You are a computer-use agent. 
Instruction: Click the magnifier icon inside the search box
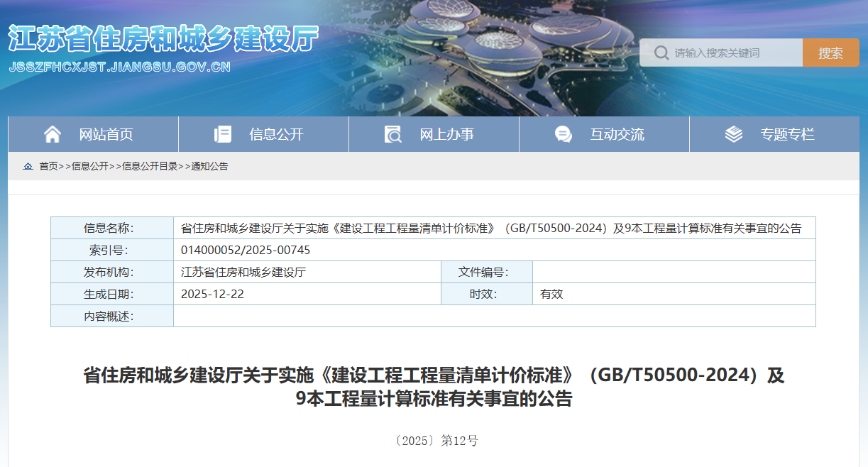point(661,51)
